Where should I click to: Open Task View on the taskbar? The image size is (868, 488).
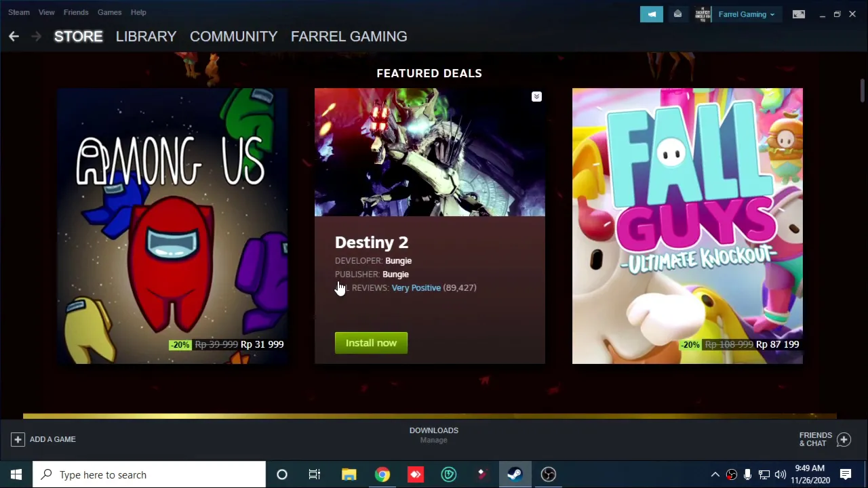[x=315, y=474]
